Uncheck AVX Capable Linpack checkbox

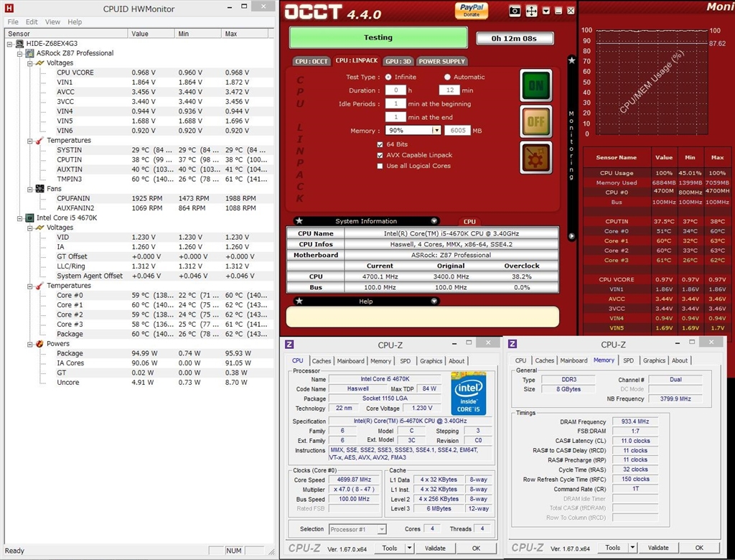point(380,155)
